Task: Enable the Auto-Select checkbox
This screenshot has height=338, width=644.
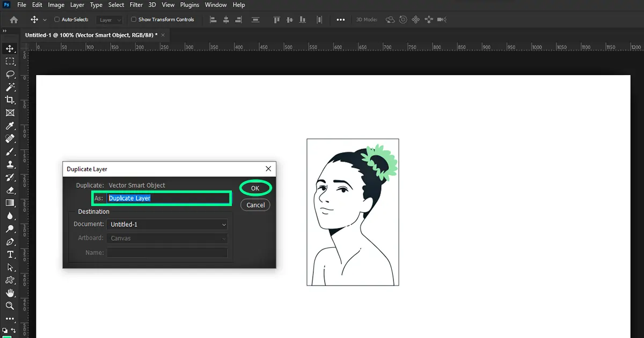Action: tap(57, 19)
